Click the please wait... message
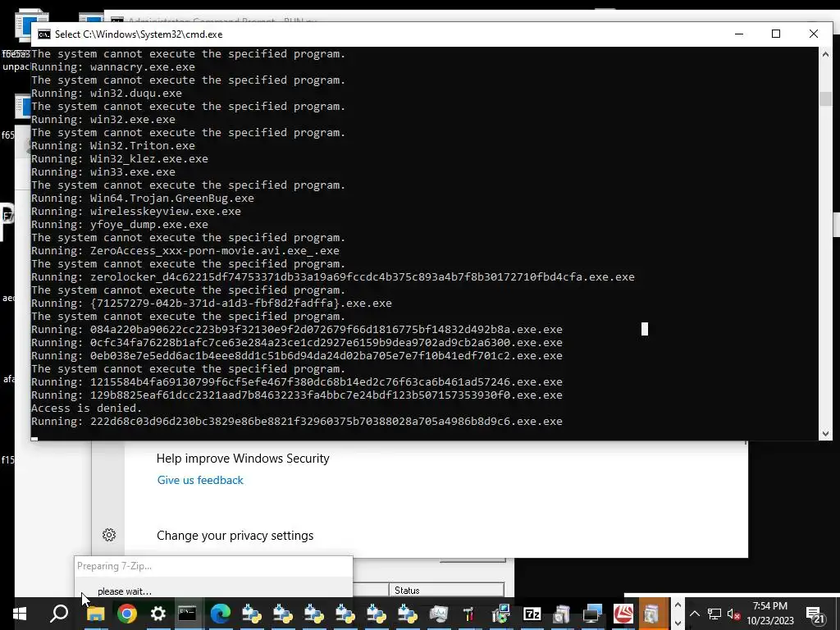 125,591
